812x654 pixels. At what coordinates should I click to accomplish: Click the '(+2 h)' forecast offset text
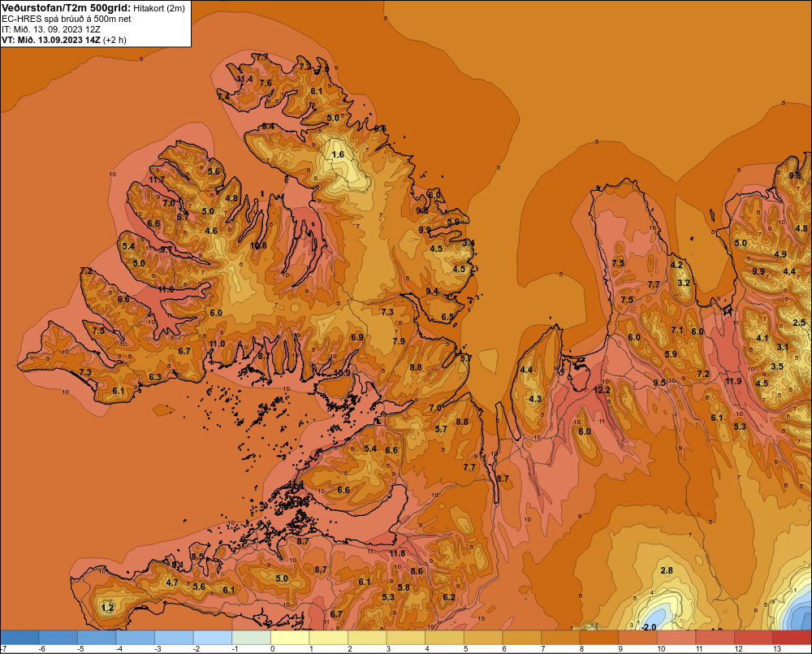(115, 39)
